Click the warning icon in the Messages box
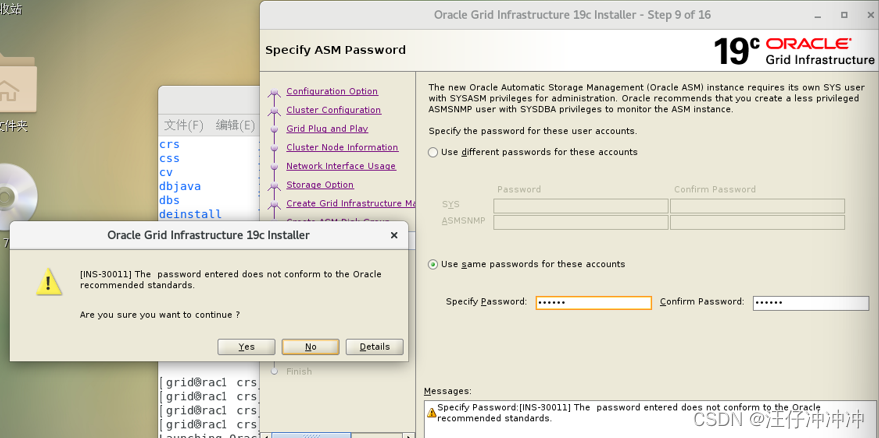This screenshot has height=438, width=879. click(x=431, y=413)
